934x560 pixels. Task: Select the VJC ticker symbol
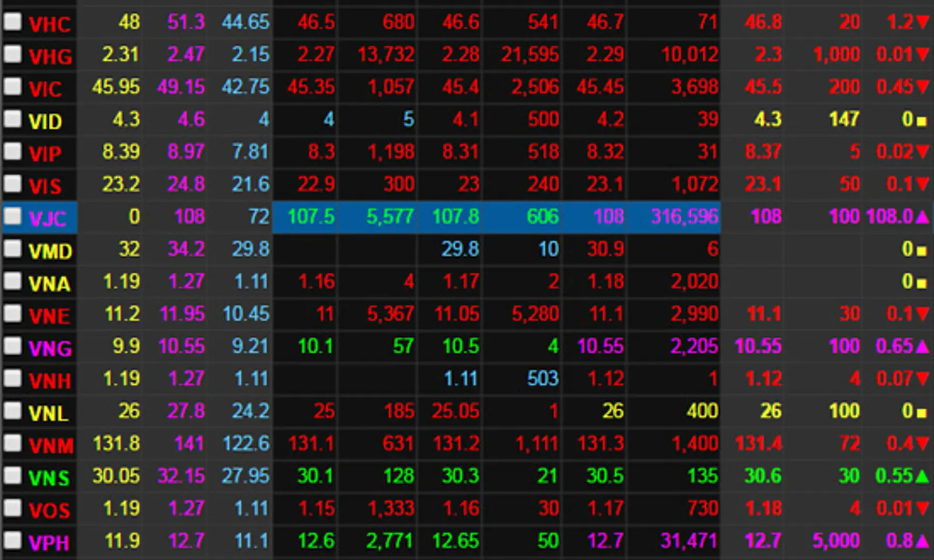[x=47, y=219]
